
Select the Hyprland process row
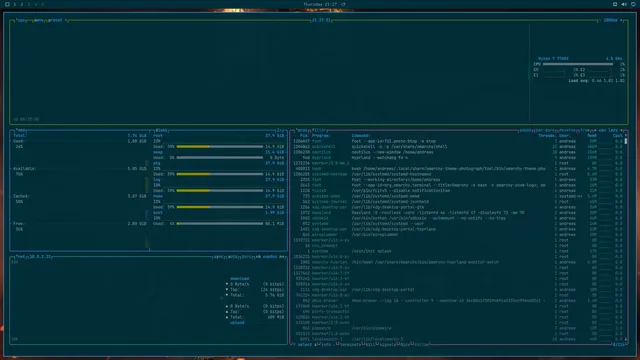pos(458,158)
